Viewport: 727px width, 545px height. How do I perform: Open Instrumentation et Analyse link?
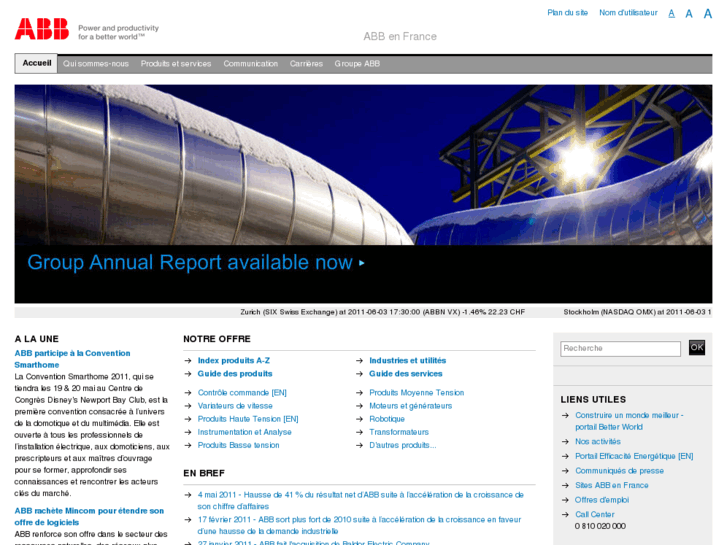click(x=244, y=432)
